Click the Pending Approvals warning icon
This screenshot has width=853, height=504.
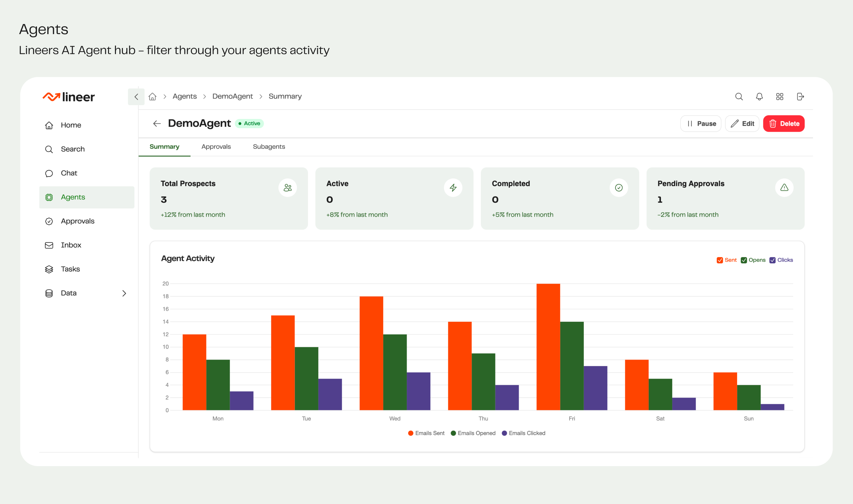(784, 188)
